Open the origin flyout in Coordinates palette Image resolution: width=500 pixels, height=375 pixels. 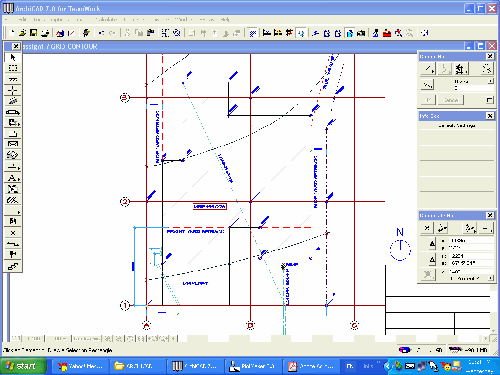(x=427, y=228)
